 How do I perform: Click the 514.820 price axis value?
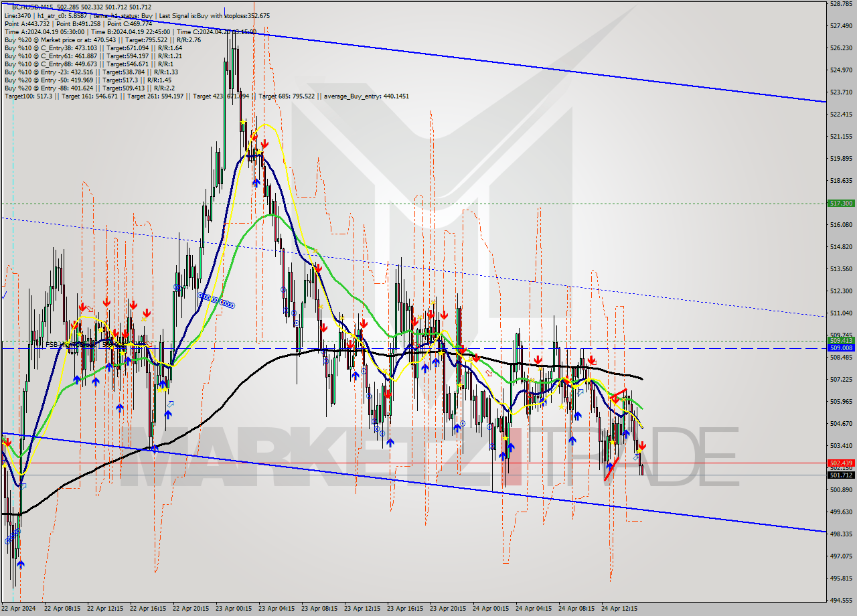841,246
